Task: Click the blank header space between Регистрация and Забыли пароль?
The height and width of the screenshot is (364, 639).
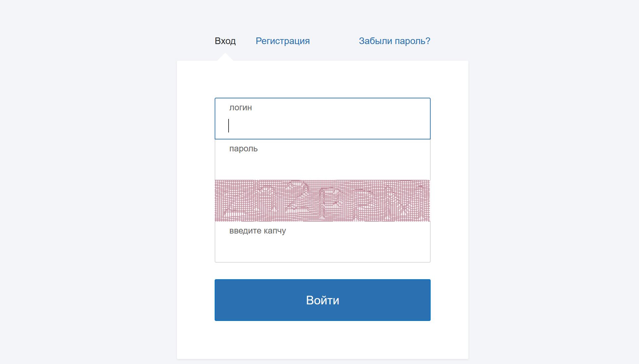Action: coord(334,41)
